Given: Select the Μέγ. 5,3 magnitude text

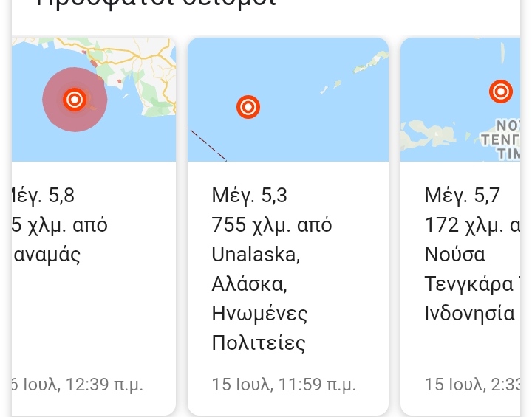Looking at the screenshot, I should coord(250,196).
